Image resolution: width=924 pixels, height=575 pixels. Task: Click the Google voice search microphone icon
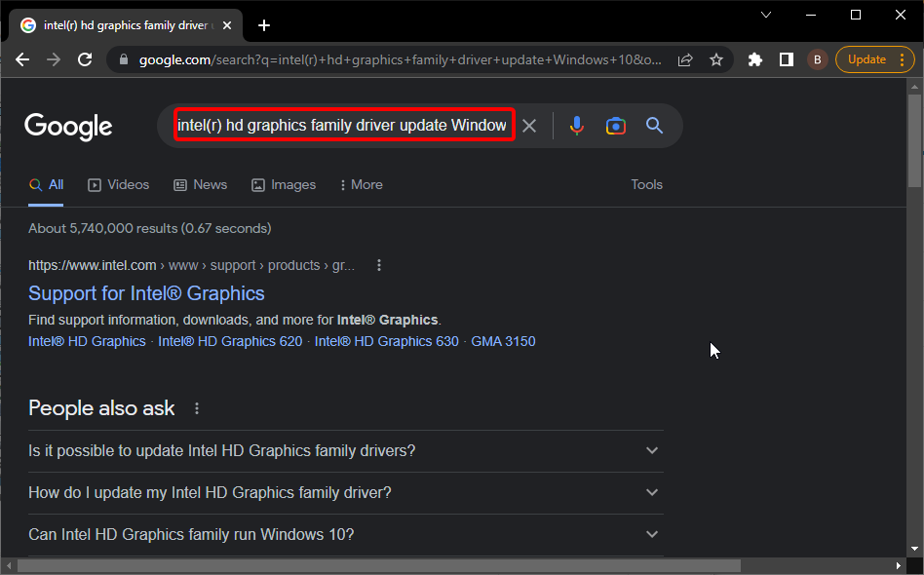point(577,126)
